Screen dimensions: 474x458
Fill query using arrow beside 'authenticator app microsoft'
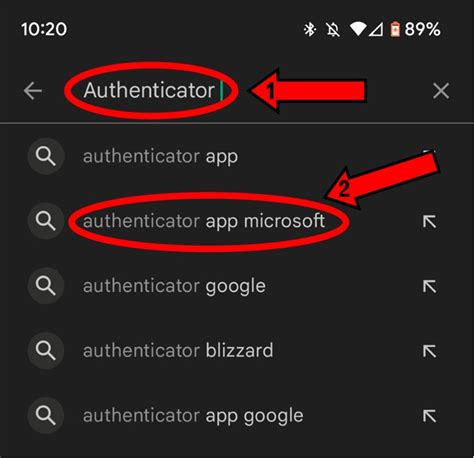point(429,222)
